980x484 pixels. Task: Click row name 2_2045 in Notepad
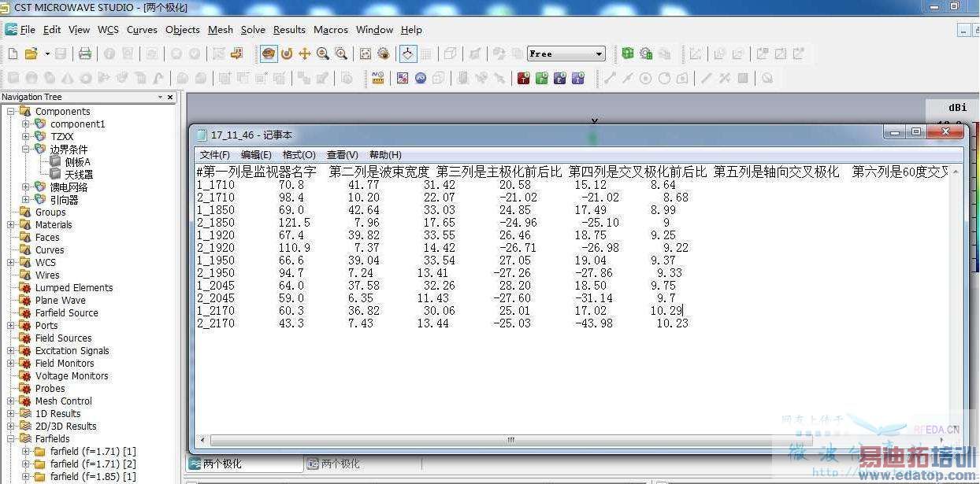(x=216, y=298)
